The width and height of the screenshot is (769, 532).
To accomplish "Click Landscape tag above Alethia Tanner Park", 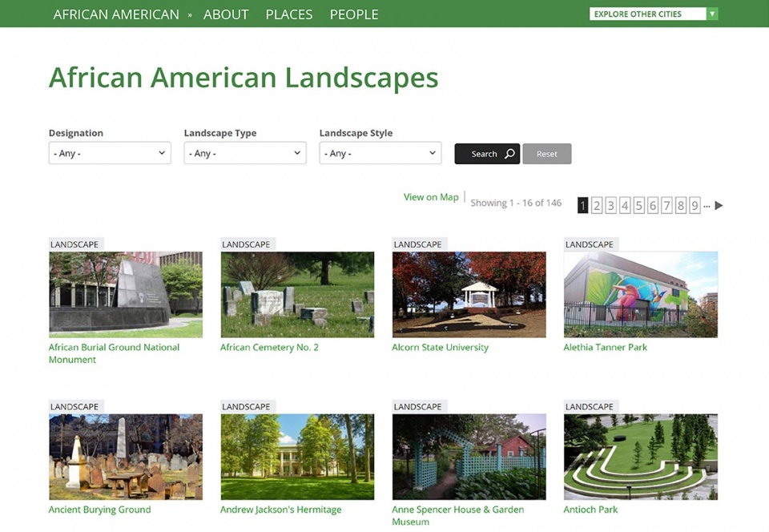I will point(590,244).
